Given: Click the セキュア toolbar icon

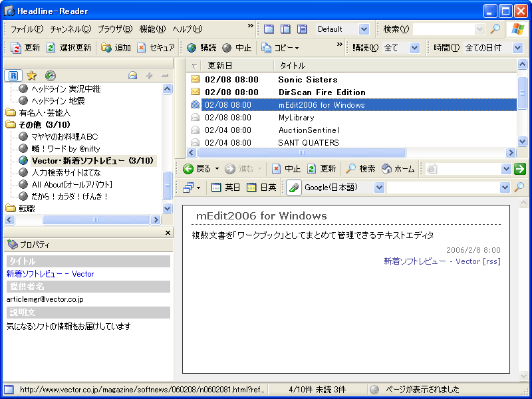Looking at the screenshot, I should [142, 48].
